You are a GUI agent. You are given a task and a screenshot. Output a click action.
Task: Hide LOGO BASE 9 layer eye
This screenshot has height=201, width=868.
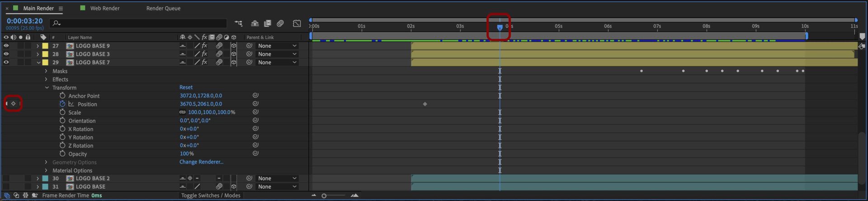click(6, 46)
